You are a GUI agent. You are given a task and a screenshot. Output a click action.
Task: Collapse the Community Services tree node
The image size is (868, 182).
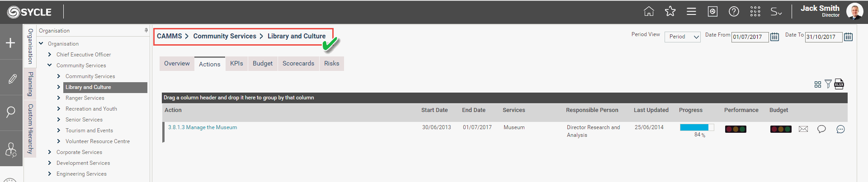(x=50, y=65)
